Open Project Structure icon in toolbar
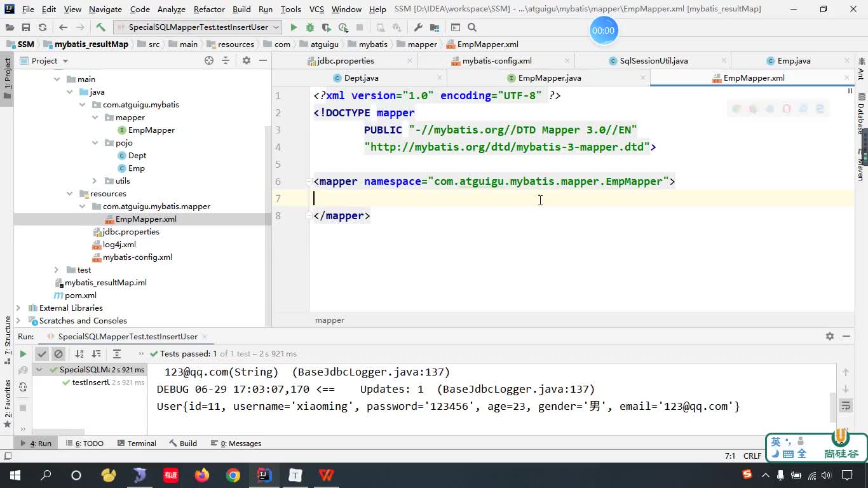This screenshot has width=868, height=488. [435, 27]
